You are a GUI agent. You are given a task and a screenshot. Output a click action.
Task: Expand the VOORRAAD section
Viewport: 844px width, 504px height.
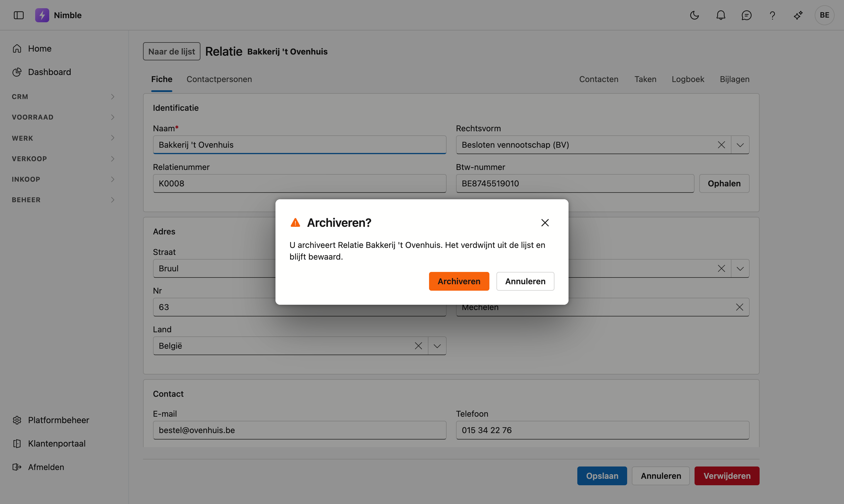(x=64, y=117)
